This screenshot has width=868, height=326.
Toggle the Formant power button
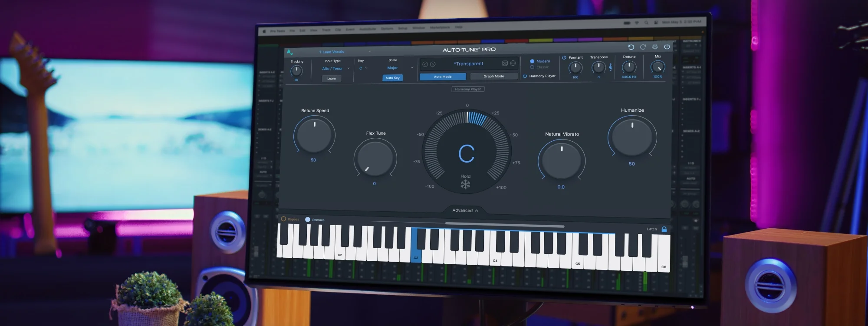click(x=564, y=57)
